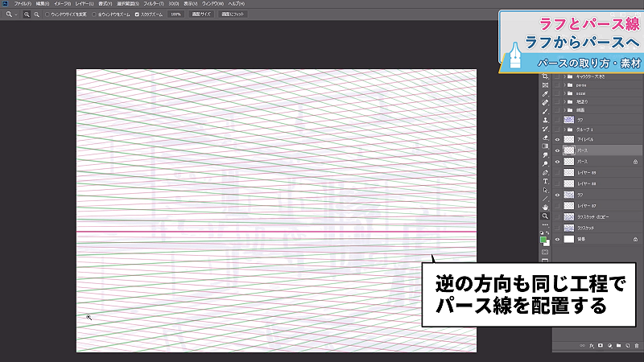
Task: Select the Brush tool
Action: (545, 111)
